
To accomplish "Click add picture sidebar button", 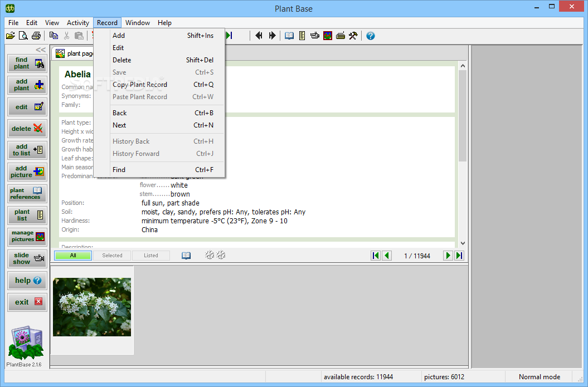I will point(27,172).
